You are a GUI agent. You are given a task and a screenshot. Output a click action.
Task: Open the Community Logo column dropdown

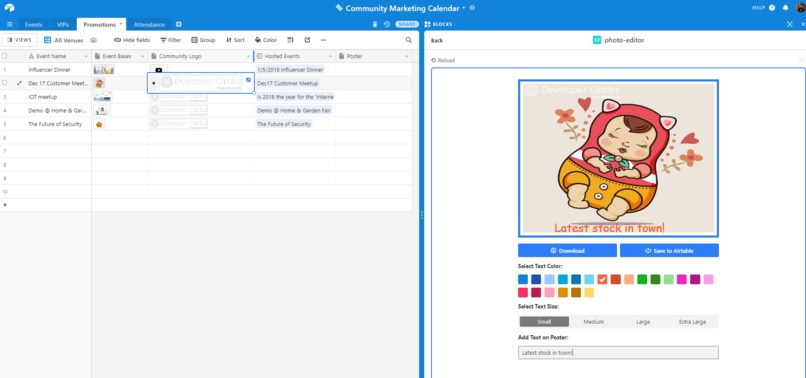point(248,57)
